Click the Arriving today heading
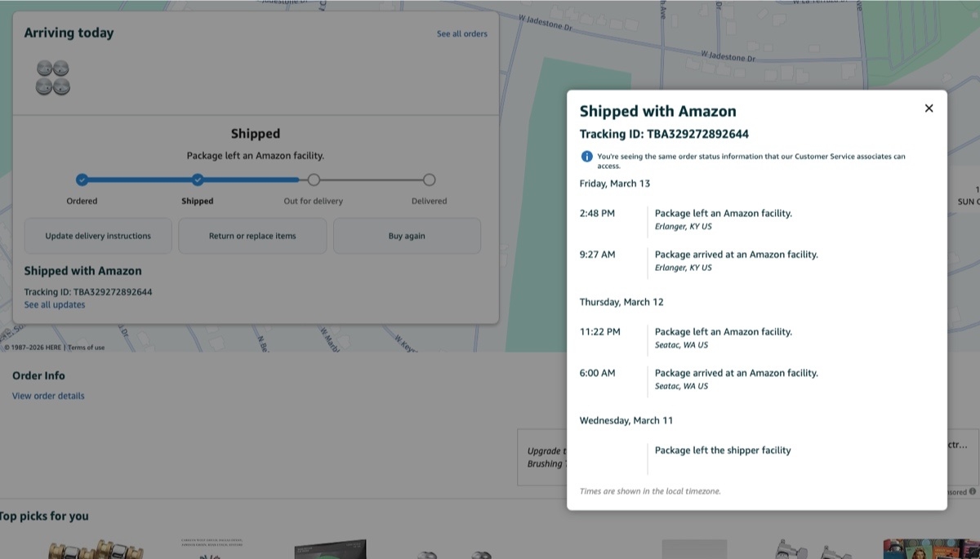The height and width of the screenshot is (559, 980). (x=69, y=33)
